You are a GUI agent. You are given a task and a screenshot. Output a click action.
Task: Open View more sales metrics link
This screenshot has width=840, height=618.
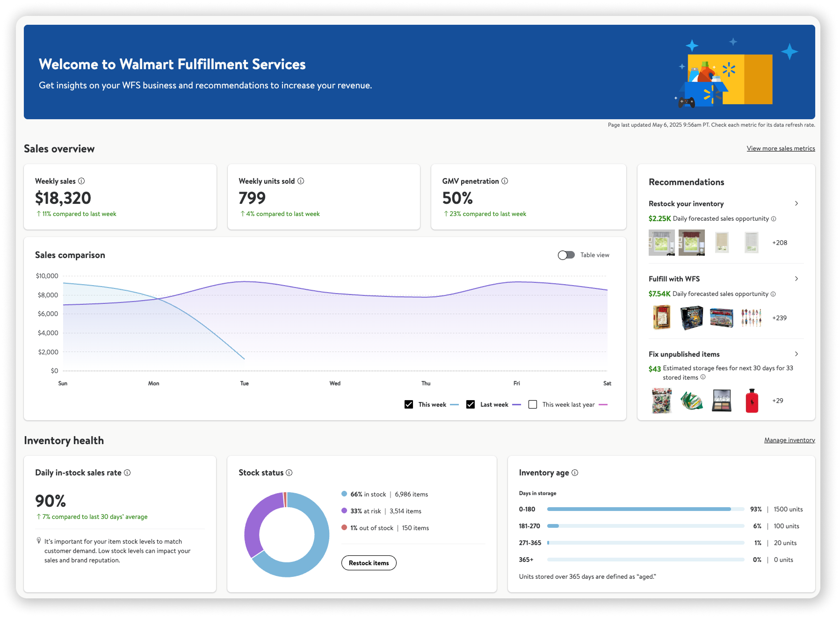pos(781,148)
